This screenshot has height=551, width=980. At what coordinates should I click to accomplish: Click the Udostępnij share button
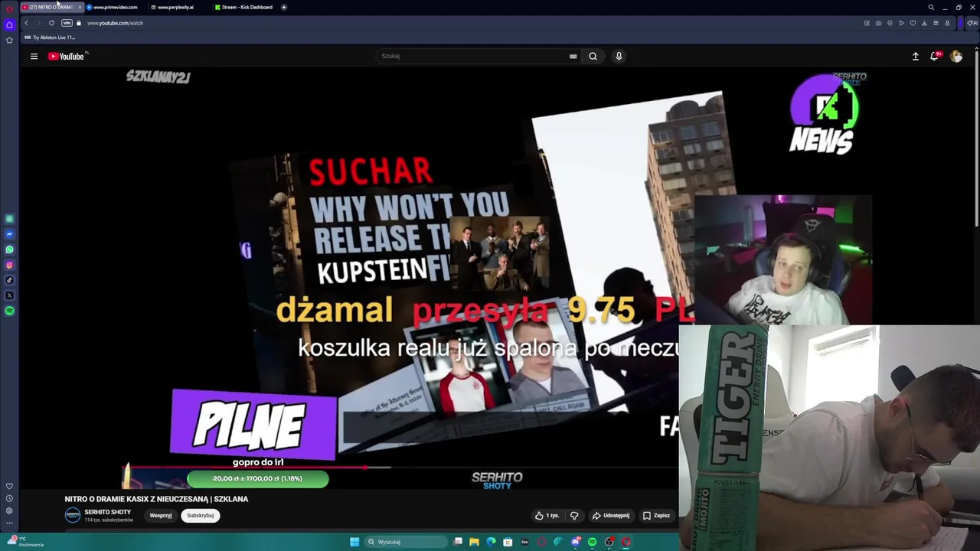point(611,515)
